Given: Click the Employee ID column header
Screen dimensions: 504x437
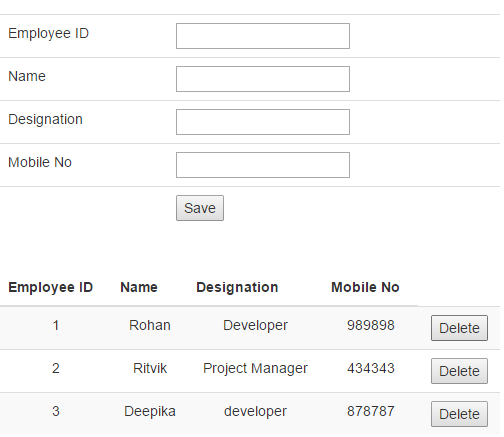Looking at the screenshot, I should pos(50,287).
